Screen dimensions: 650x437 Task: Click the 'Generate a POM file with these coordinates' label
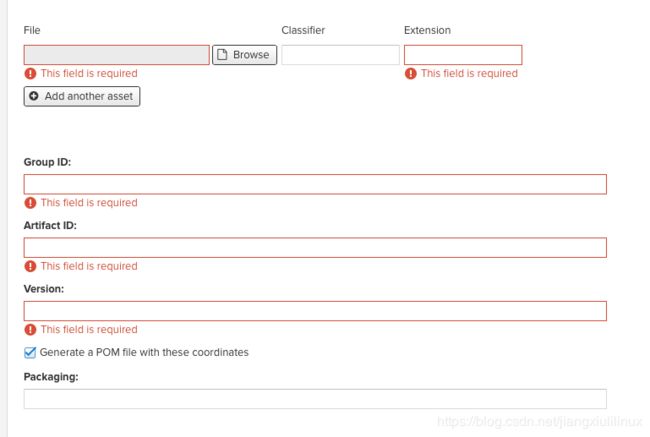[144, 352]
